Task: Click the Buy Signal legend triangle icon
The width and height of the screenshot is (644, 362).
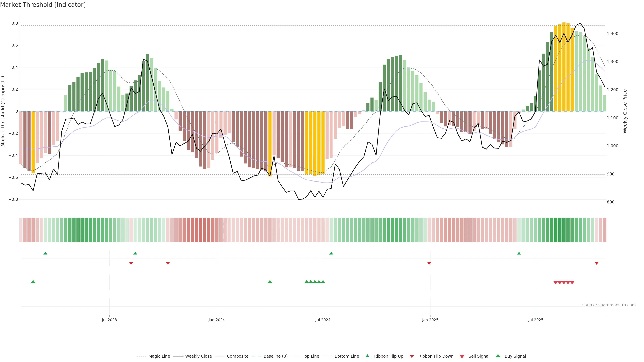Action: [x=498, y=356]
